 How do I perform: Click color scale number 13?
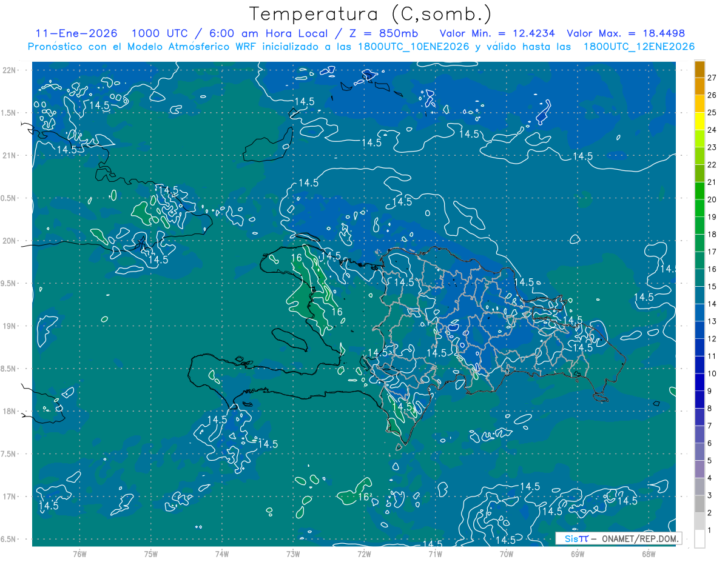pos(712,321)
